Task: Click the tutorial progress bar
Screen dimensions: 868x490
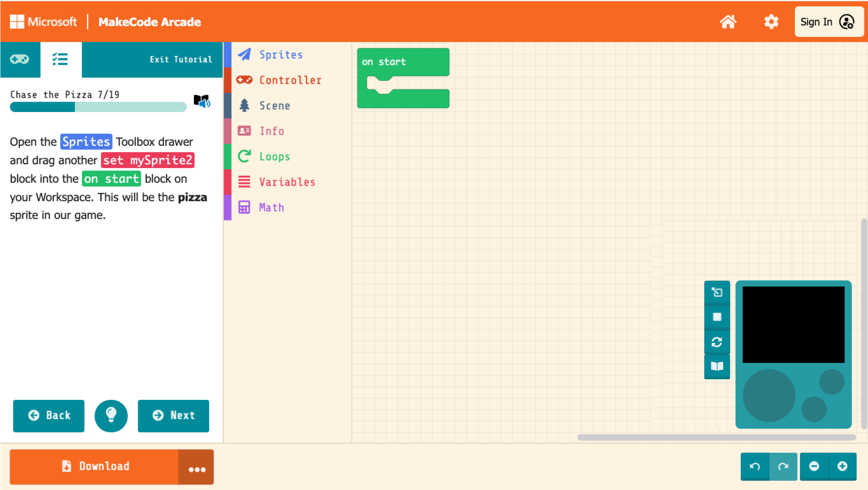Action: [98, 107]
